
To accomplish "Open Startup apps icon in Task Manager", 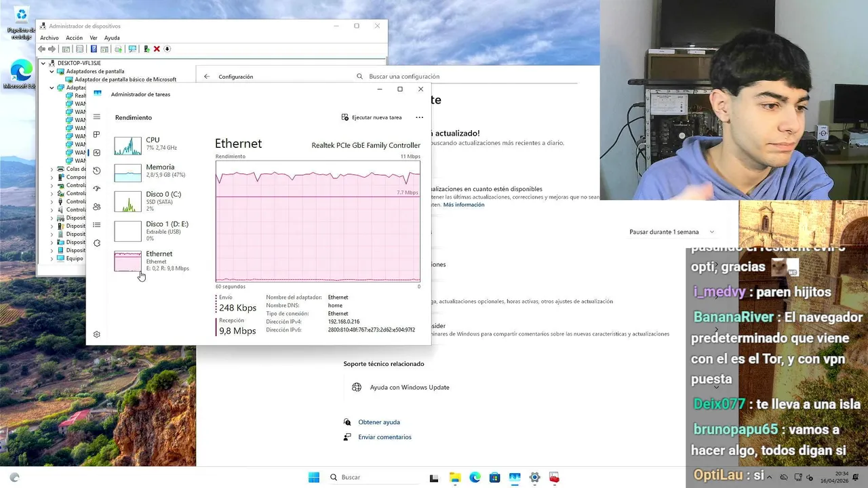I will [x=97, y=189].
